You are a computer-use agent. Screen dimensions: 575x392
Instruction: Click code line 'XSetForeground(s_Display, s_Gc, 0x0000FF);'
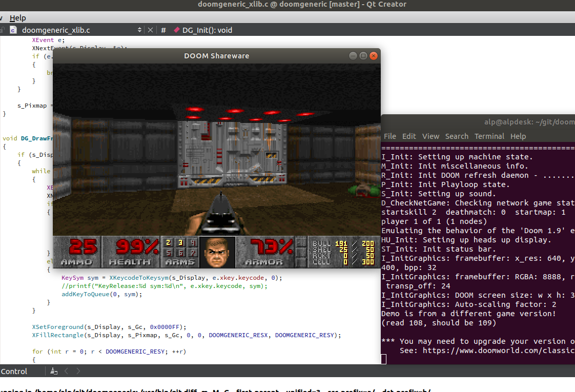(109, 327)
